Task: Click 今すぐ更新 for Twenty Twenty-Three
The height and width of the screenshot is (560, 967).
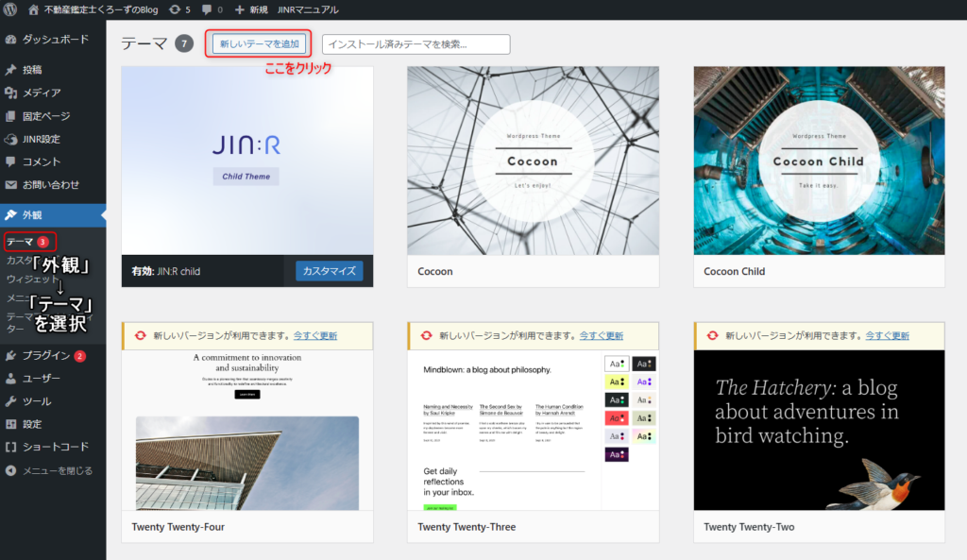Action: (x=602, y=335)
